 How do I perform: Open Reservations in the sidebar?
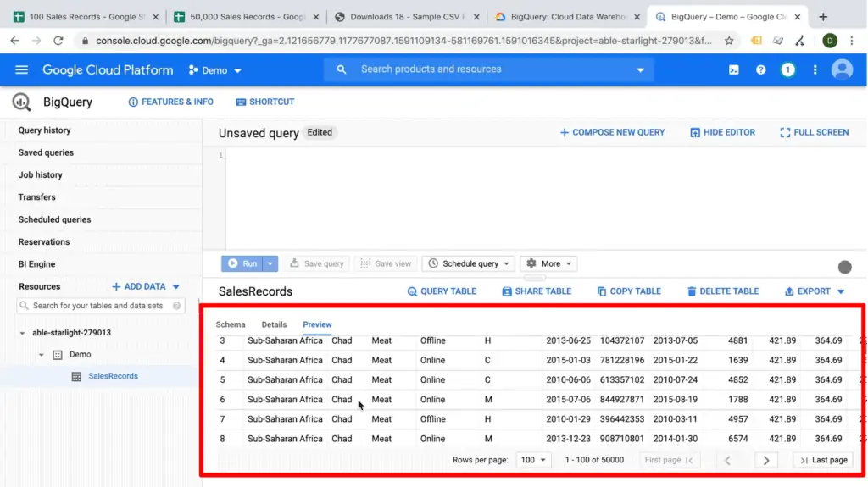pos(44,242)
